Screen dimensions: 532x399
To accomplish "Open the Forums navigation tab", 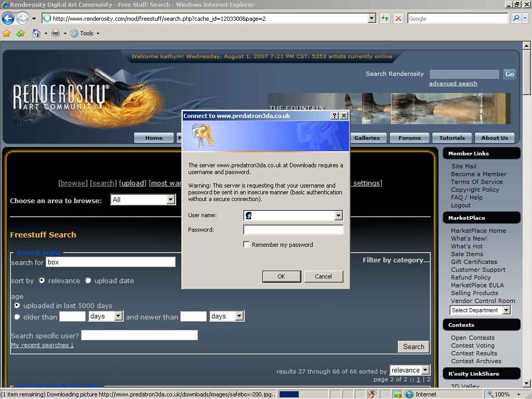I will point(409,138).
